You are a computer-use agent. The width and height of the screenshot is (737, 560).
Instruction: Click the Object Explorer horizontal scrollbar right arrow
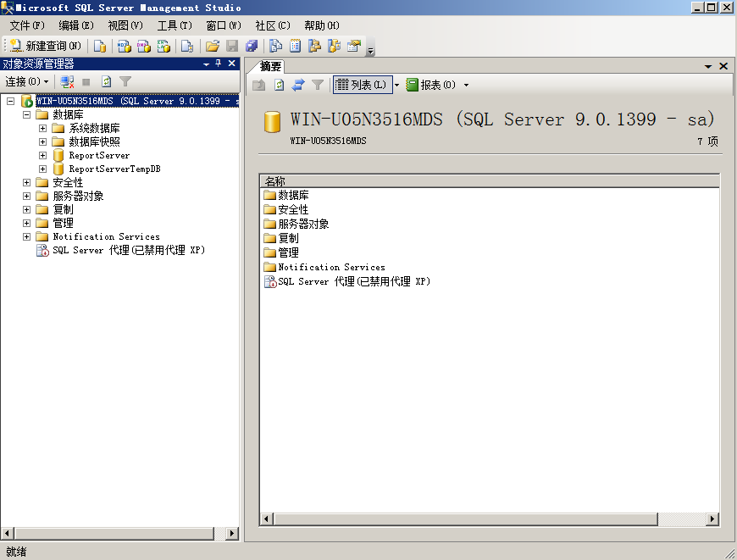tap(232, 533)
